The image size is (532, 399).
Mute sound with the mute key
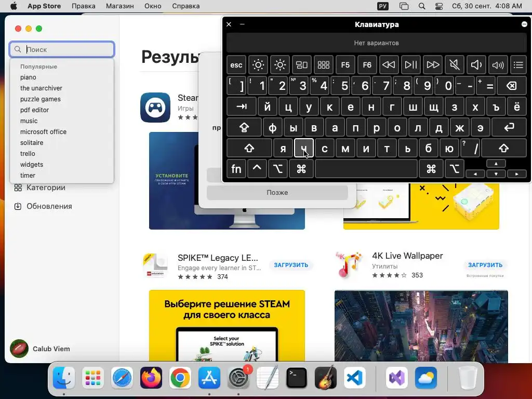click(454, 65)
